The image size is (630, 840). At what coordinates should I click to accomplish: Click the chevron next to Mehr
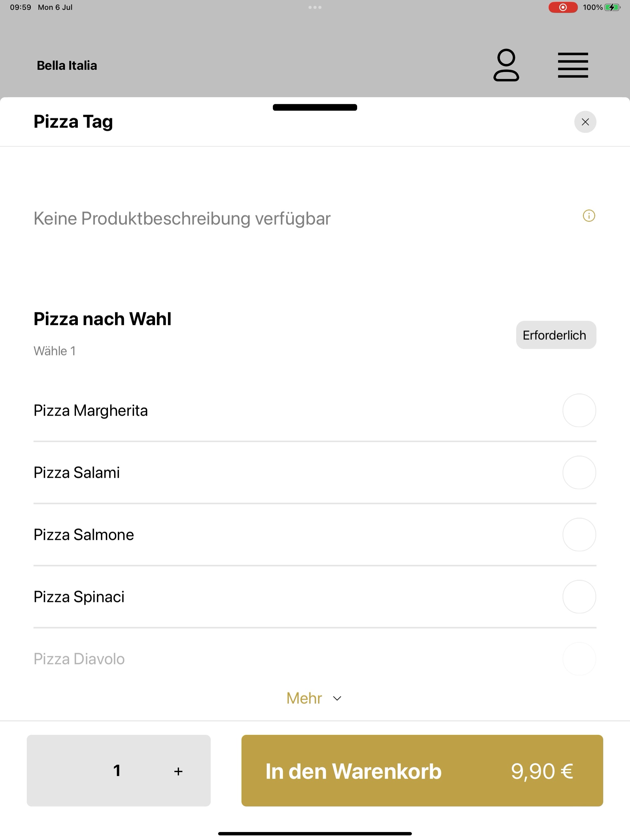pos(337,698)
